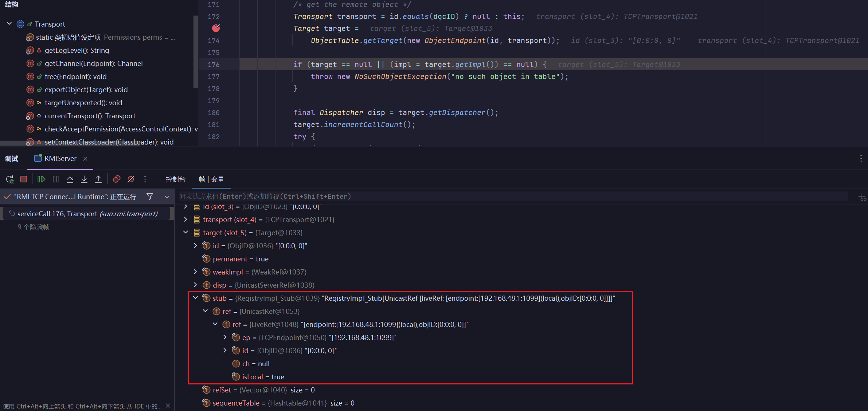Click the Structure panel vertical scrollbar
Viewport: 868px width, 411px height.
195,51
